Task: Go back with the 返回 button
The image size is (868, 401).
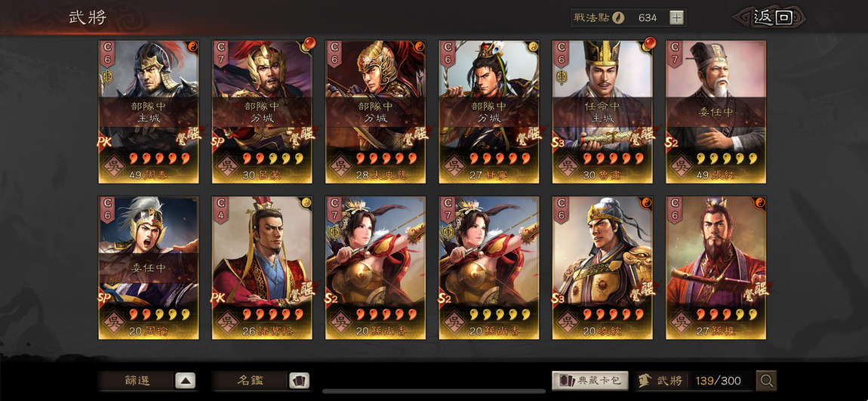Action: pos(771,17)
